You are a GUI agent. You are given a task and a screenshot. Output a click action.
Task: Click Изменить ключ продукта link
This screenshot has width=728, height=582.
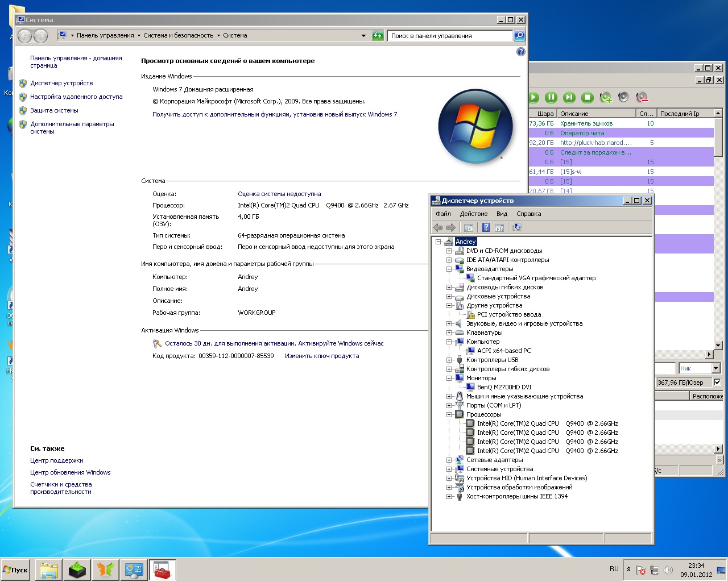[322, 356]
